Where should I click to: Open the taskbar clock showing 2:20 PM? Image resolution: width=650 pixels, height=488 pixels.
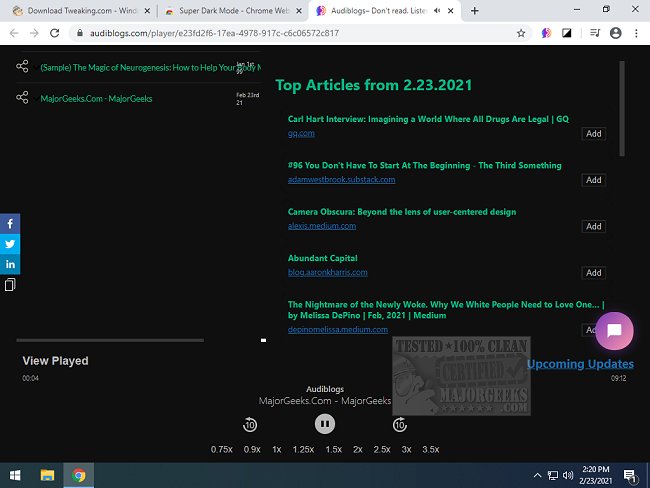coord(596,475)
